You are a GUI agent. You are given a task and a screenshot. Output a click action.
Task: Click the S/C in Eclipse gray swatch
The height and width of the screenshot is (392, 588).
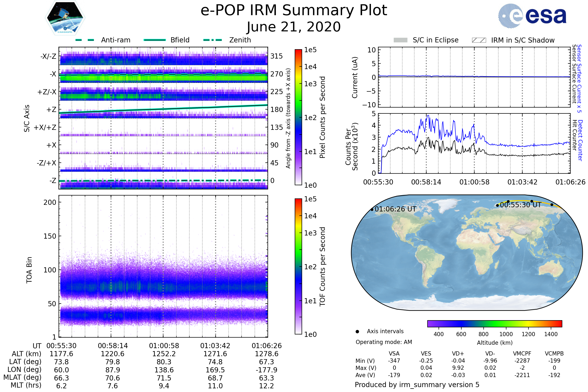[400, 40]
